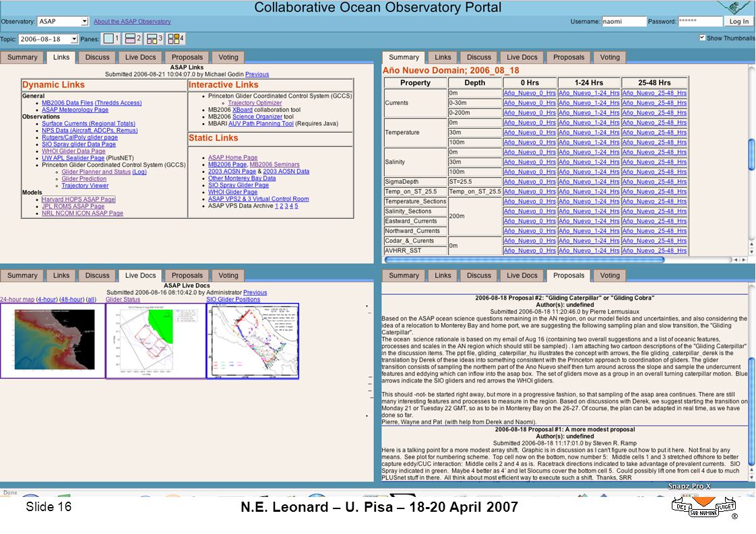Click the SIO Glider Positions thumbnail
This screenshot has height=534, width=756.
click(x=253, y=341)
